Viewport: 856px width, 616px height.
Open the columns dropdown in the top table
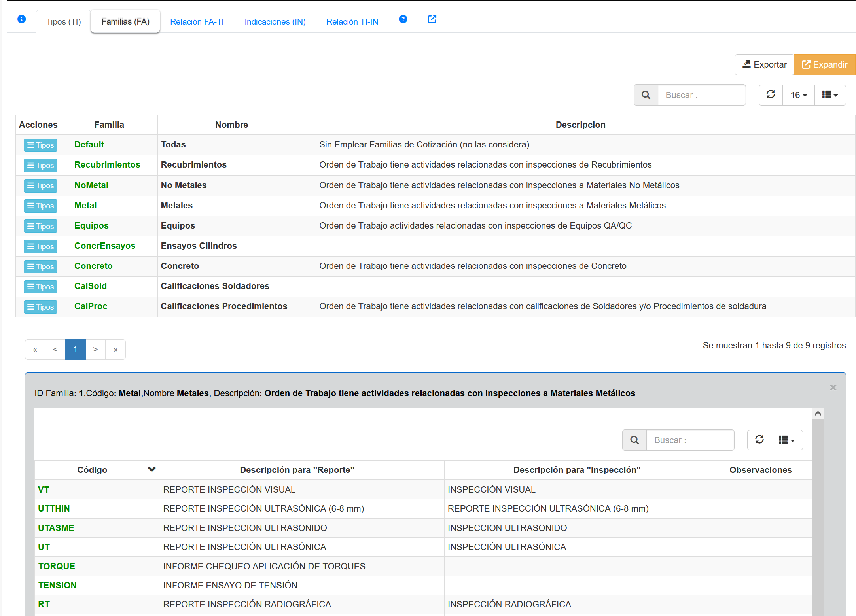[829, 95]
